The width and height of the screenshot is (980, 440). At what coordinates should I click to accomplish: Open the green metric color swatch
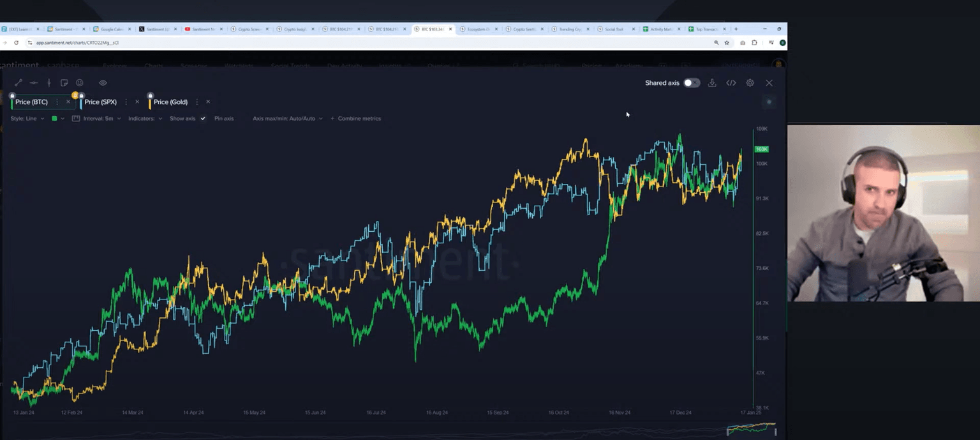[x=55, y=119]
